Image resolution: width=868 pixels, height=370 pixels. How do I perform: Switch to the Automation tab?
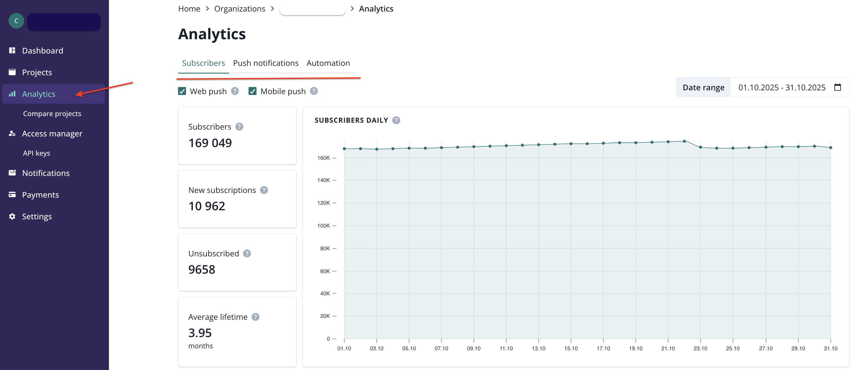click(x=328, y=63)
